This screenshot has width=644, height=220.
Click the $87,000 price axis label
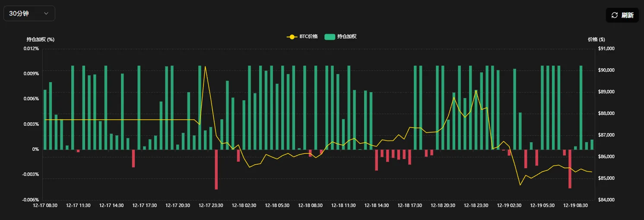pos(606,135)
